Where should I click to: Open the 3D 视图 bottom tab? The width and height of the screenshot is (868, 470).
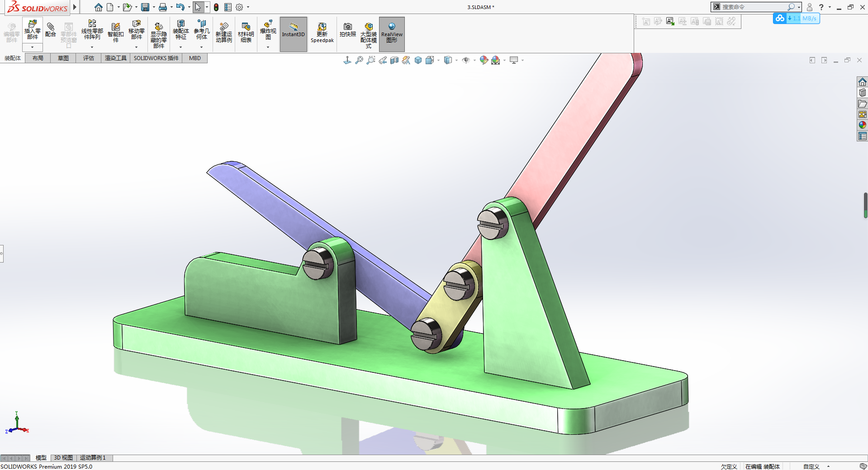tap(63, 458)
